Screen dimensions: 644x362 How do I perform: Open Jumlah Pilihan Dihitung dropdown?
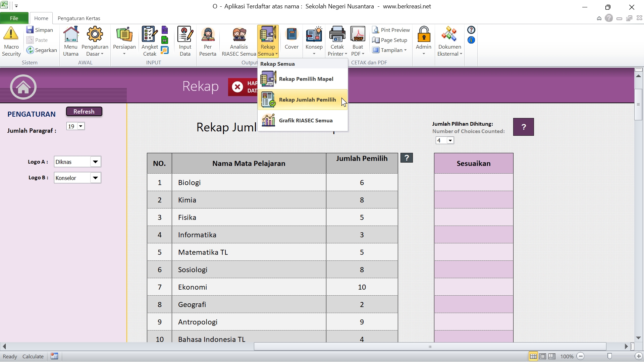450,140
